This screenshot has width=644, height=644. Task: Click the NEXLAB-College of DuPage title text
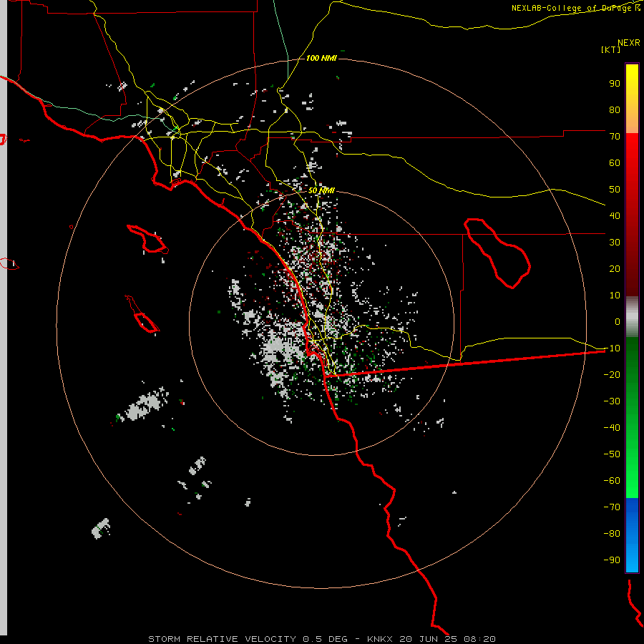point(575,8)
